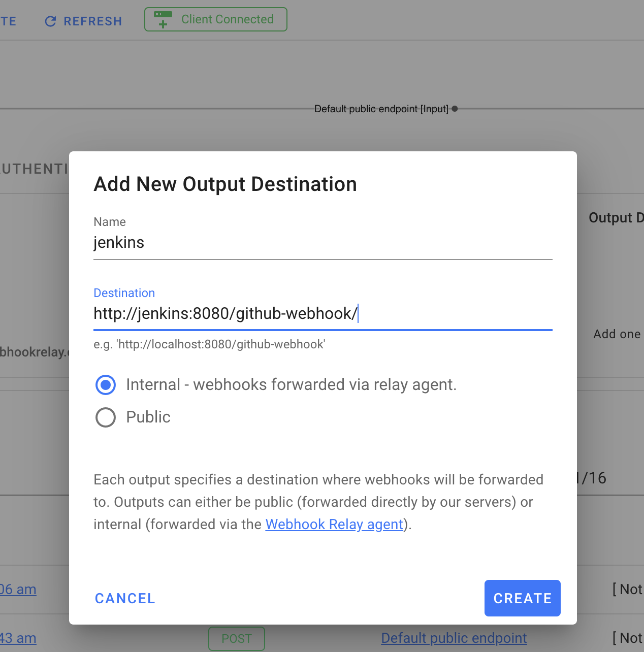Click the Public option text label

(148, 417)
